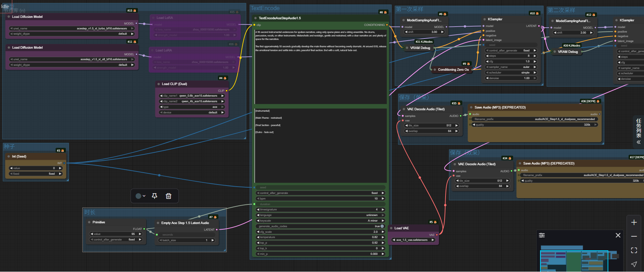Screen dimensions: 644x272
Task: Increase batch_size with right arrow
Action: pyautogui.click(x=212, y=240)
